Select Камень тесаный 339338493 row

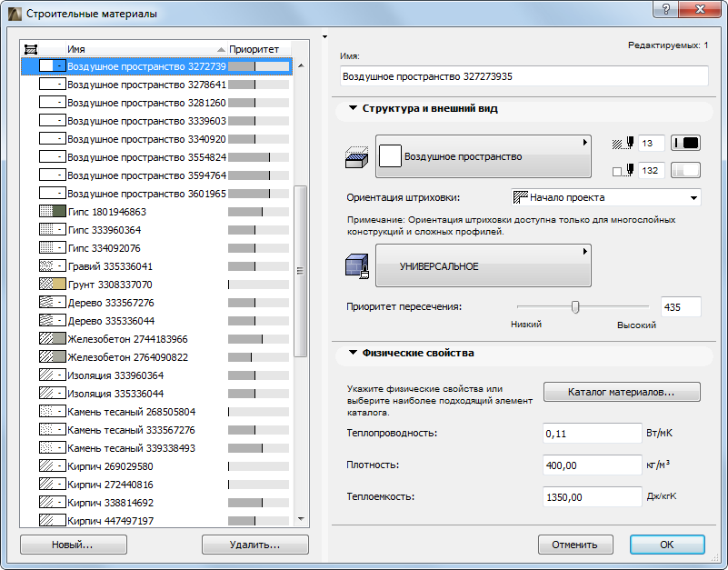pyautogui.click(x=156, y=448)
